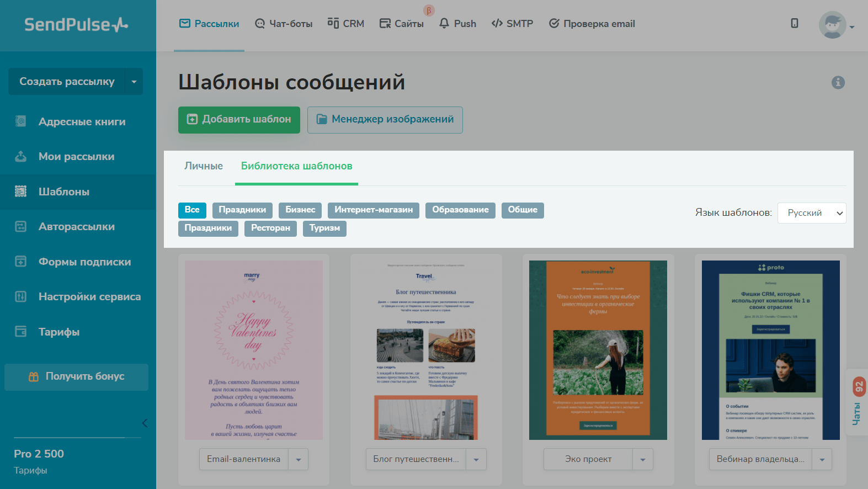Viewport: 868px width, 489px height.
Task: Open Адресные книги in the sidebar
Action: (82, 122)
